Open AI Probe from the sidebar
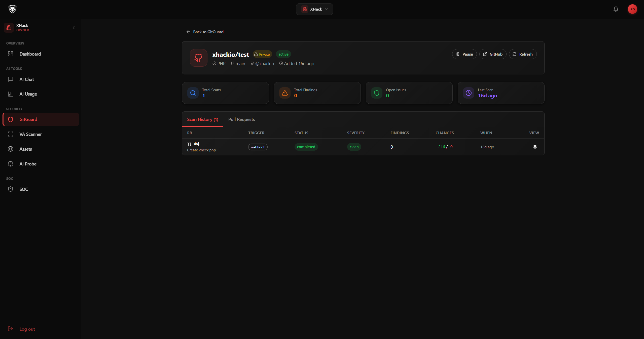 coord(41,164)
